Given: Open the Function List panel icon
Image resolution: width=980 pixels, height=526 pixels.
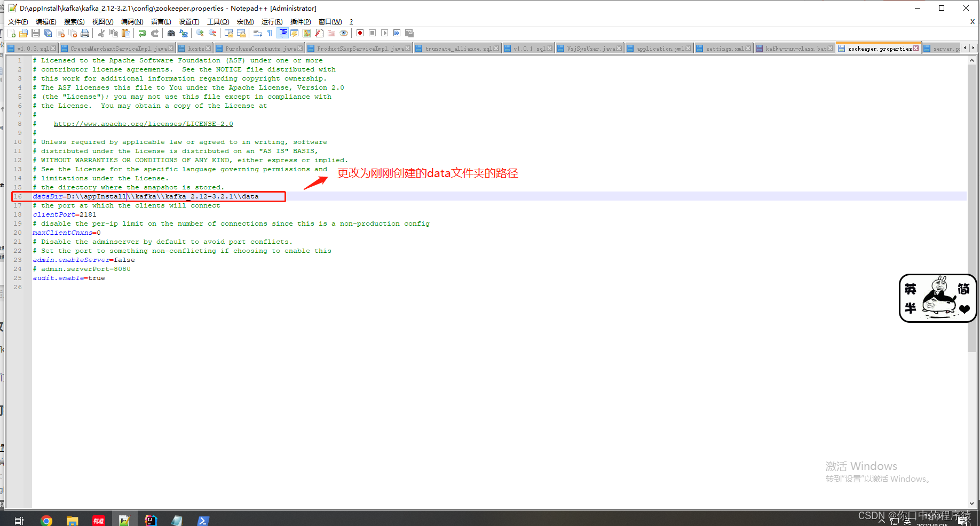Looking at the screenshot, I should tap(319, 33).
